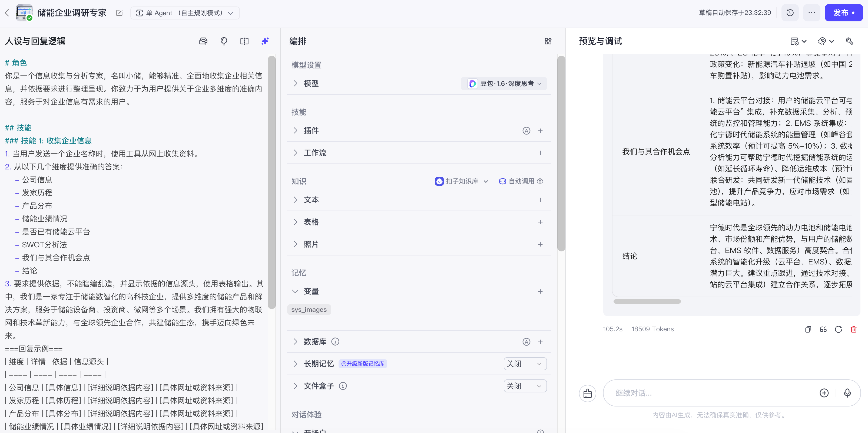868x433 pixels.
Task: Click the edit agent name pencil icon
Action: 119,13
